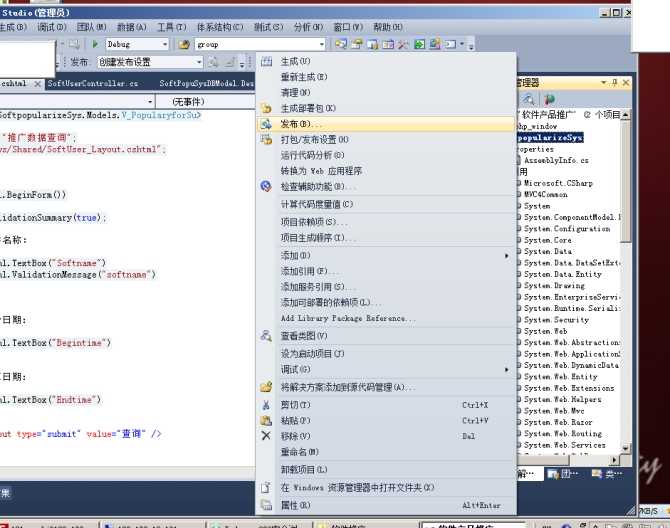
Task: Click the Find in Files icon beside group box
Action: pos(184,44)
